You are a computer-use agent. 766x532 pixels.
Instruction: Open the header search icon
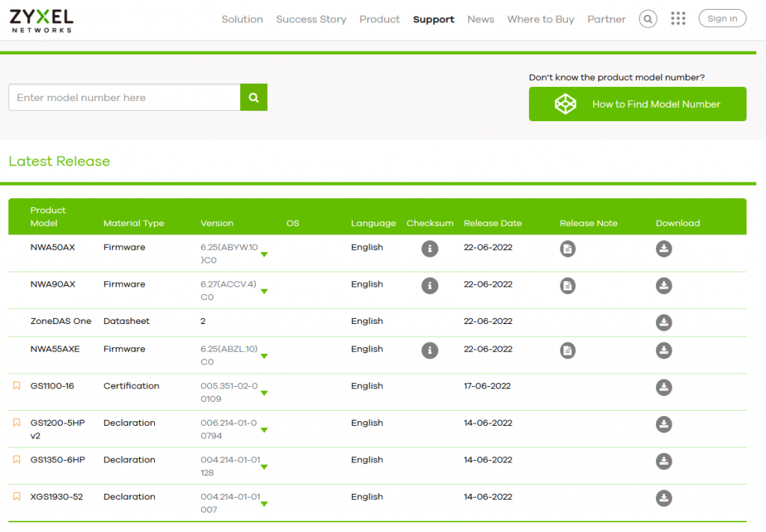[648, 19]
